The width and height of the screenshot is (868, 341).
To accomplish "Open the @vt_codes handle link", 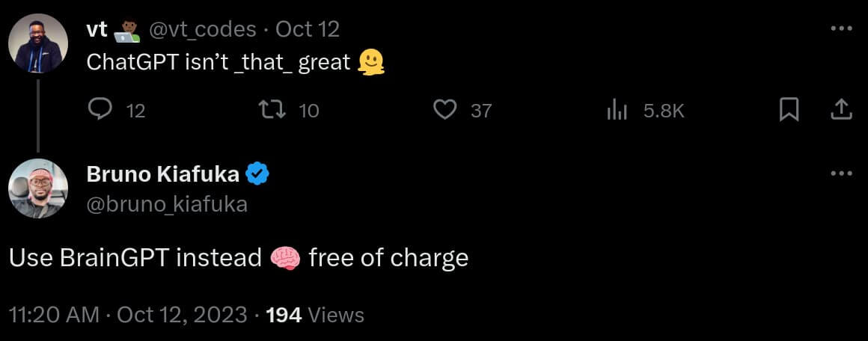I will point(204,29).
